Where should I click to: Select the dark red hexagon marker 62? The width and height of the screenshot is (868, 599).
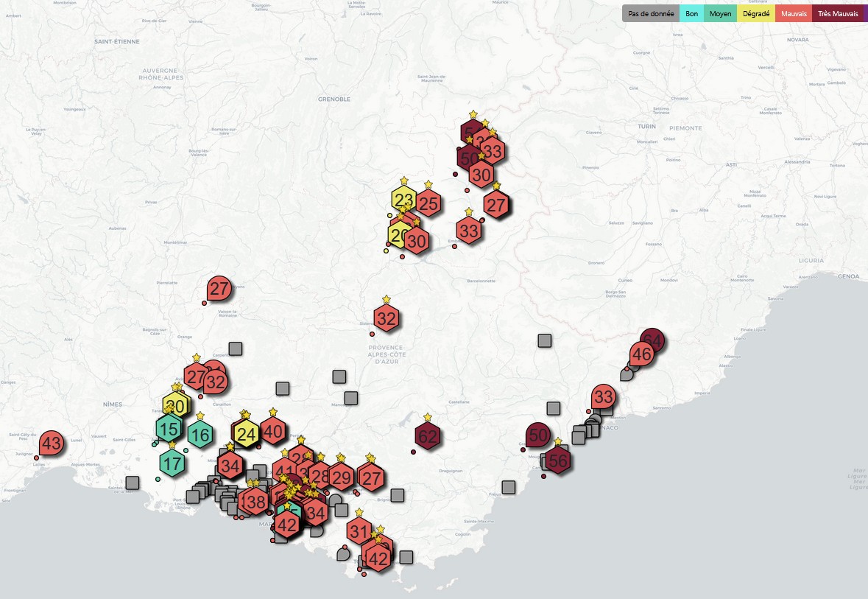[x=427, y=437]
